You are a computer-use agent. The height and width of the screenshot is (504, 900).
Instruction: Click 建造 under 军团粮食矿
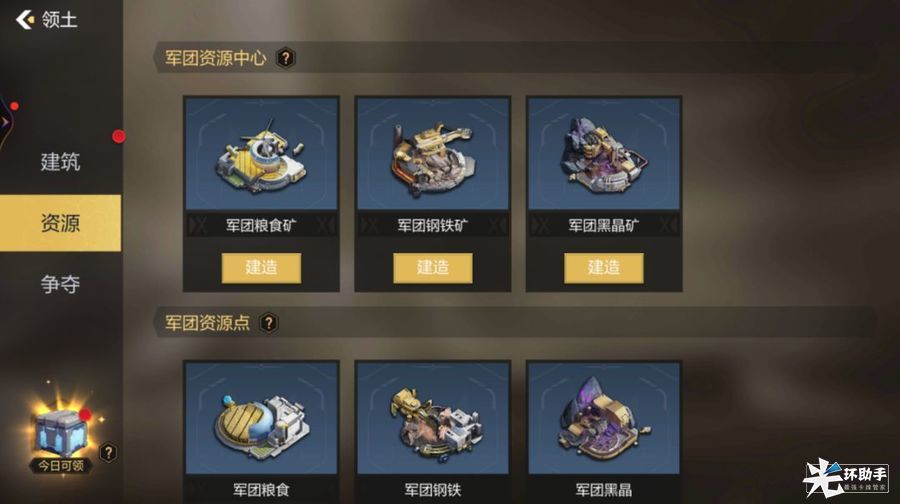[261, 267]
